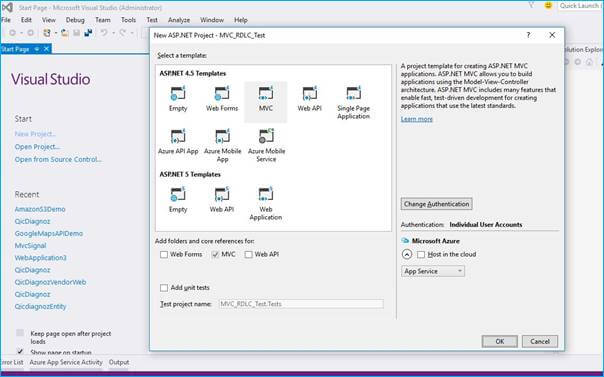Enable the Web Forms references checkbox

164,255
